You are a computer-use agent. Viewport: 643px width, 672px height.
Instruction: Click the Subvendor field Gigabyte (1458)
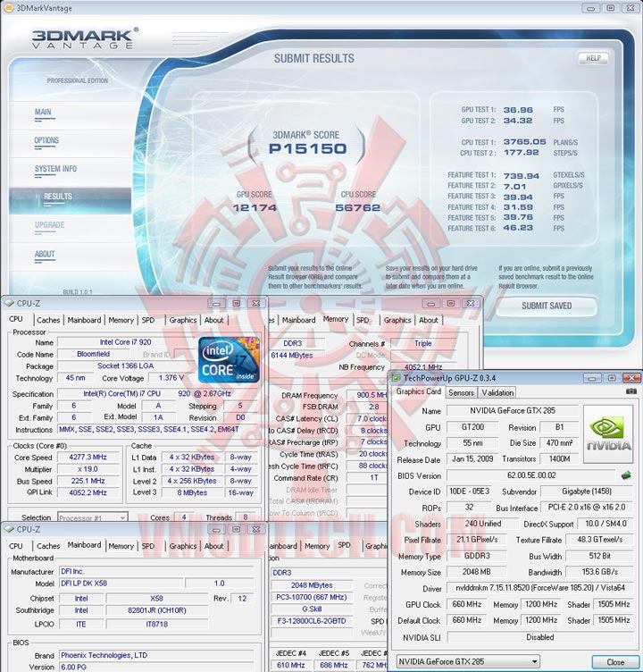coord(587,491)
